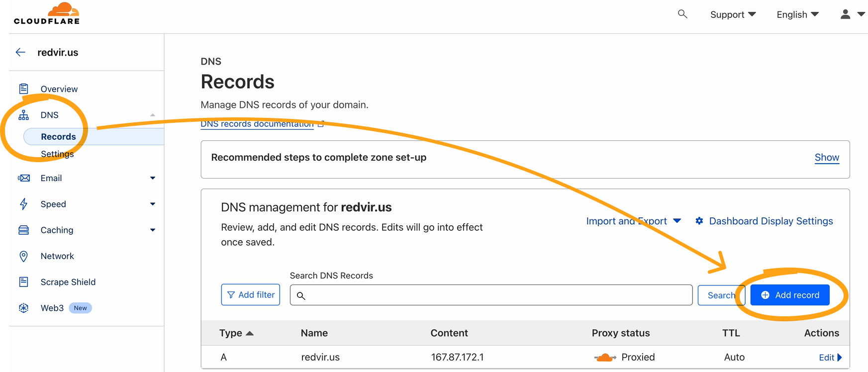Open the user account profile icon
This screenshot has height=372, width=868.
[x=845, y=14]
